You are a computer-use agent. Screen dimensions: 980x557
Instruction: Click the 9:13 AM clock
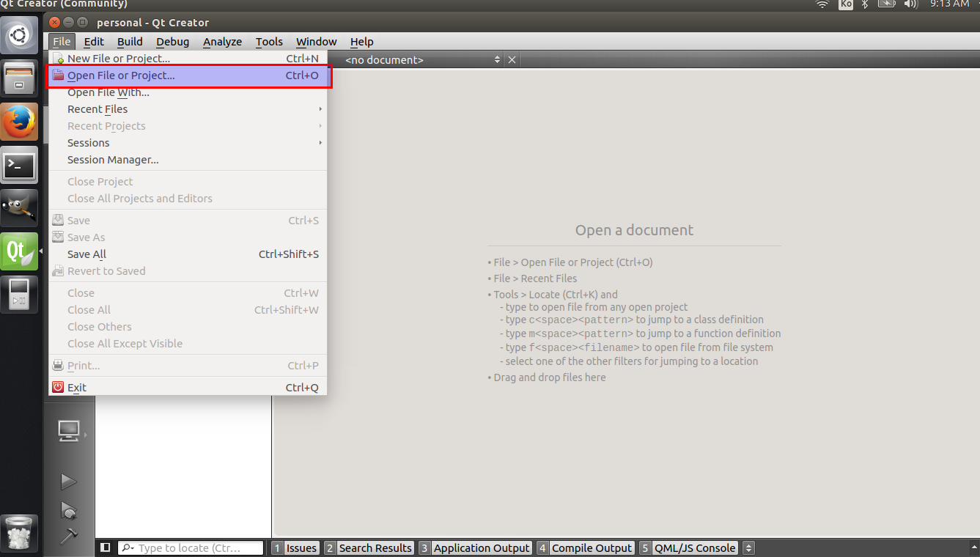(949, 4)
